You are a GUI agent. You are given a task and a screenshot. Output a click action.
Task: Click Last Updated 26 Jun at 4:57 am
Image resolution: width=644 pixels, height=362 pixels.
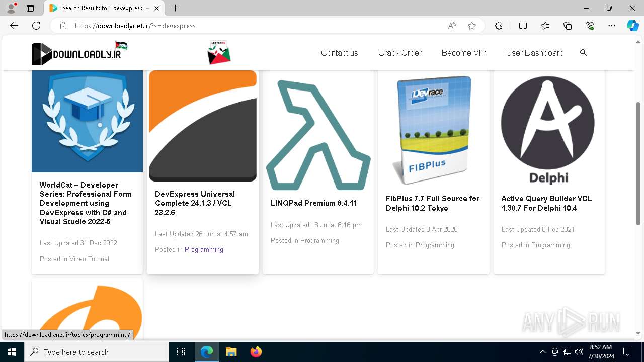click(x=201, y=234)
